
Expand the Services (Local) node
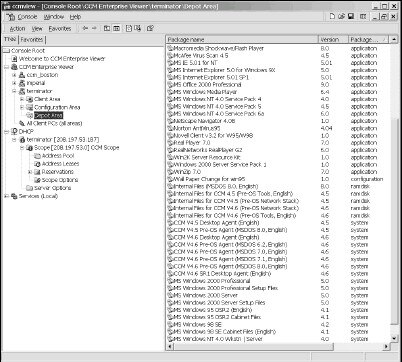click(x=6, y=196)
